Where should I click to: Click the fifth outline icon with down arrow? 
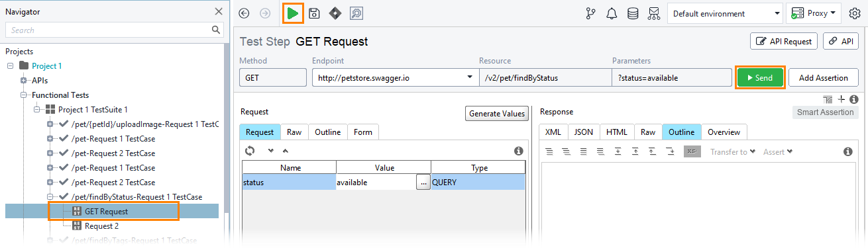coord(618,151)
